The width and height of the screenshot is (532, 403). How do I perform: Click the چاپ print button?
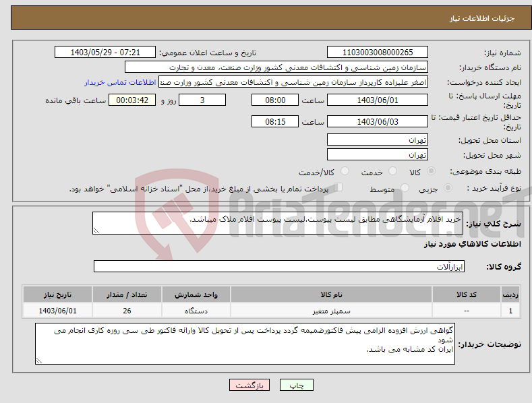pos(297,385)
